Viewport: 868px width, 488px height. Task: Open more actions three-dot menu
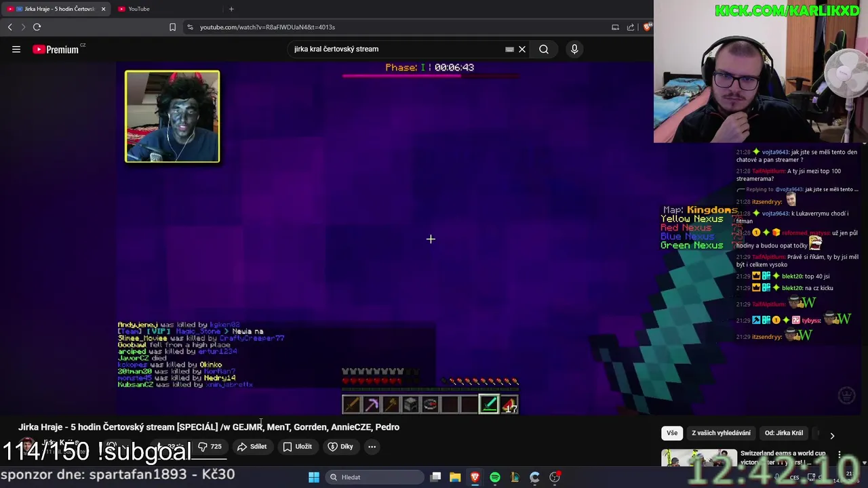pyautogui.click(x=372, y=447)
